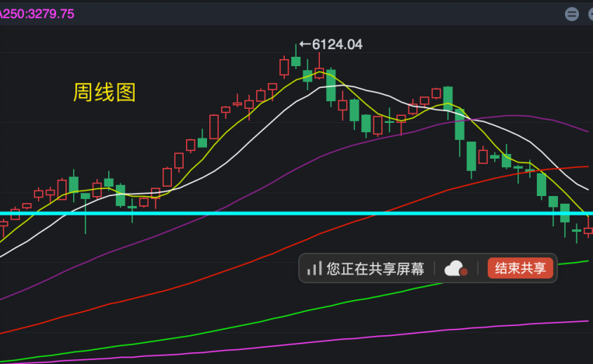Open the round menu icon at top right
Screen dimensions: 593x364
click(x=572, y=14)
